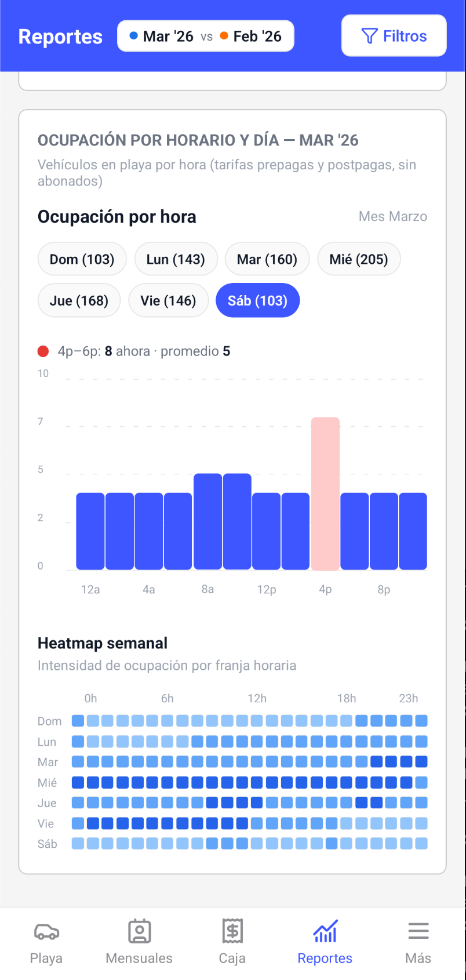Open the Mes Marzo month selector
The height and width of the screenshot is (980, 466).
point(392,217)
